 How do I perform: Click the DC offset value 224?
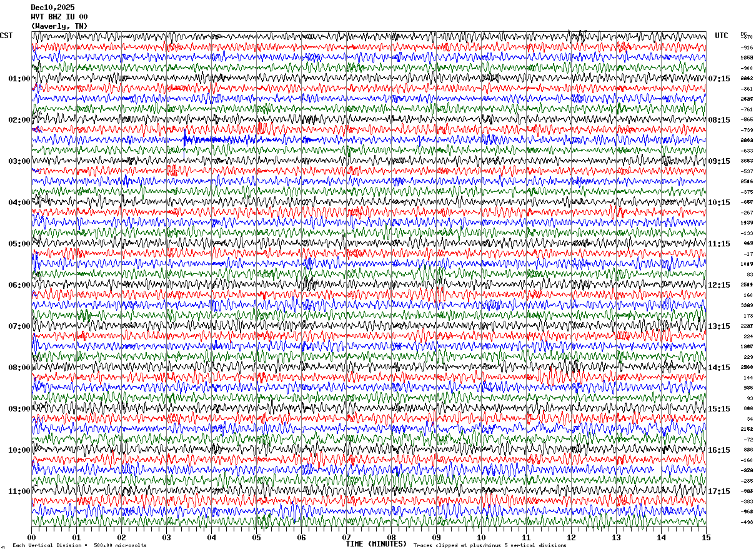pyautogui.click(x=748, y=336)
